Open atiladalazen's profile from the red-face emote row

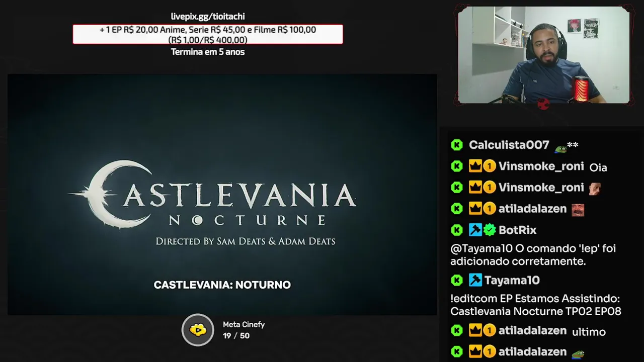(532, 209)
